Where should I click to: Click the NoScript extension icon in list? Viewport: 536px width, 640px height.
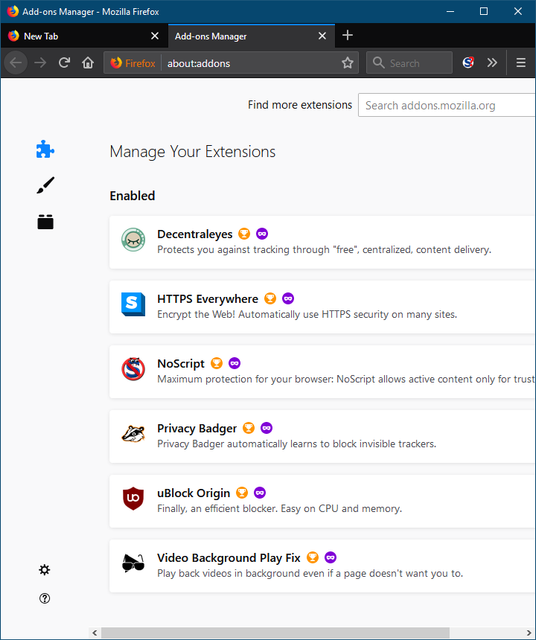133,369
